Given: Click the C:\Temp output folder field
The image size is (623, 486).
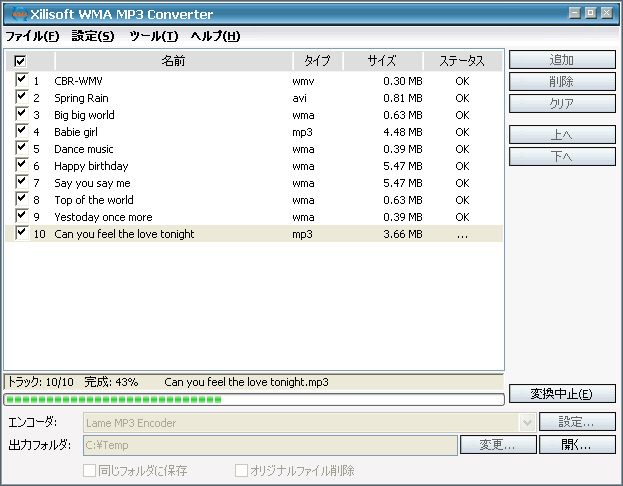Looking at the screenshot, I should pyautogui.click(x=271, y=444).
